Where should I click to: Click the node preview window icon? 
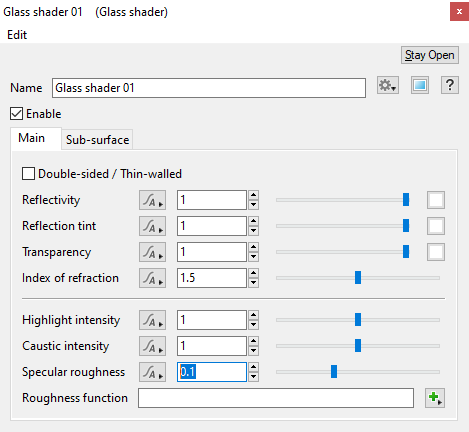420,85
